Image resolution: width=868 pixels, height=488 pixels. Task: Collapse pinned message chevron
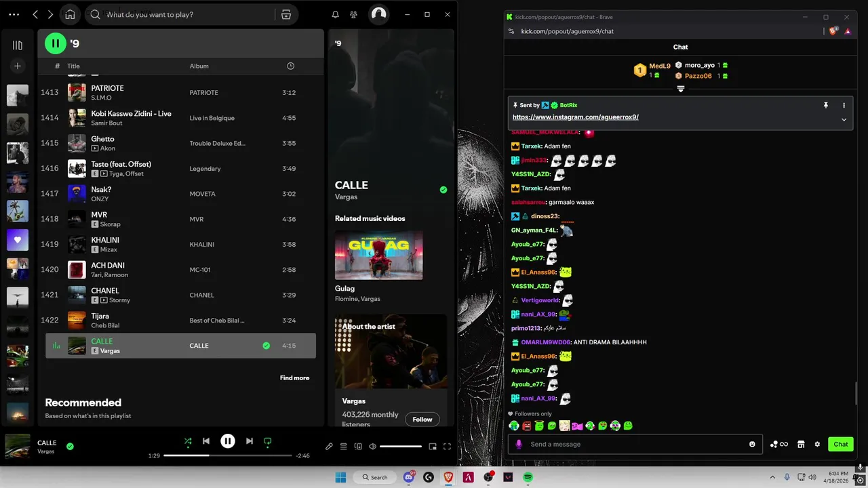point(844,119)
